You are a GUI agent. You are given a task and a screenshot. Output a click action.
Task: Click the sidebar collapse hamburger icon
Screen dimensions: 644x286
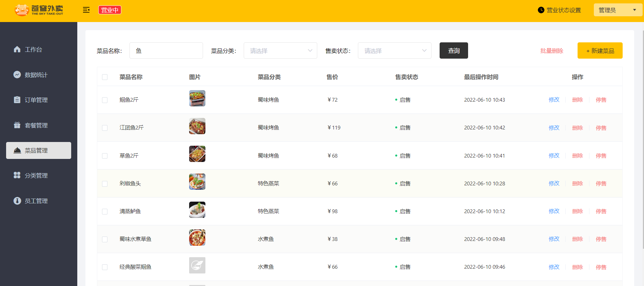click(86, 10)
